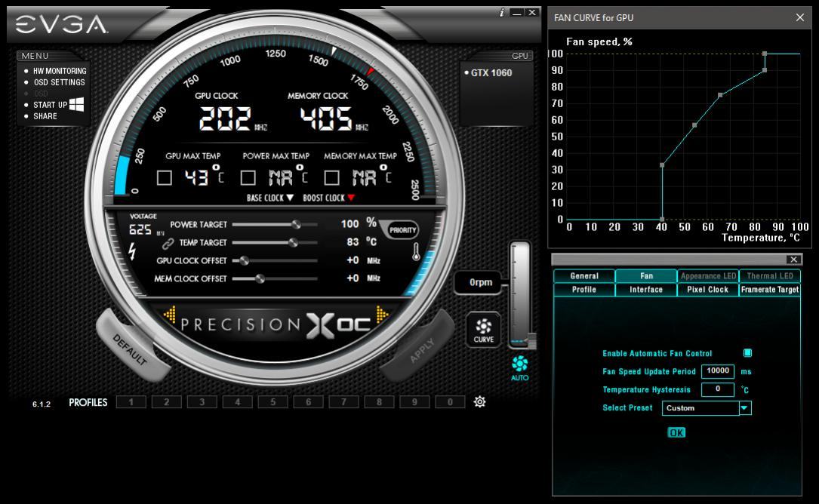Click the thermometer icon near temp target
Viewport: 819px width, 504px height.
coord(416,252)
